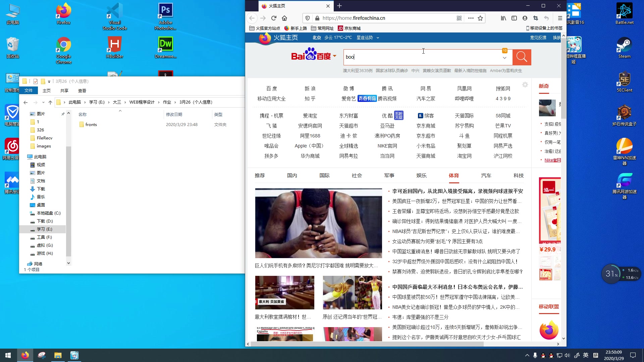Launch Steam from the desktop

624,48
